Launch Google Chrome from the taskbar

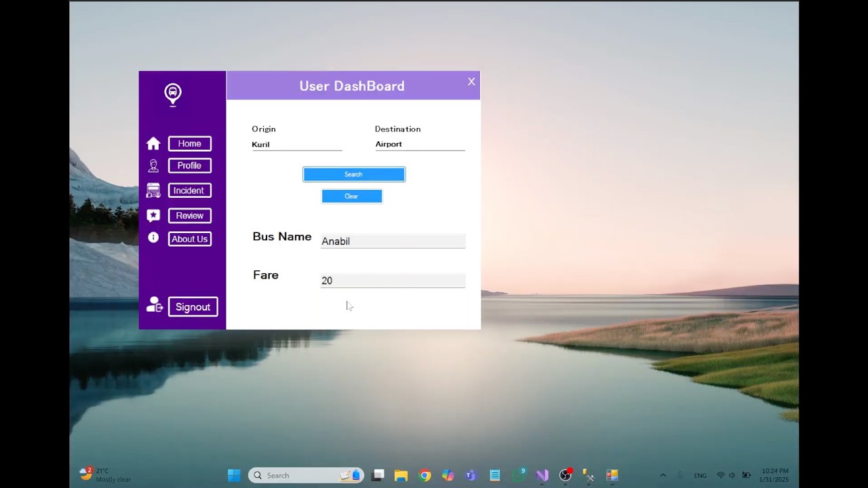click(x=425, y=475)
